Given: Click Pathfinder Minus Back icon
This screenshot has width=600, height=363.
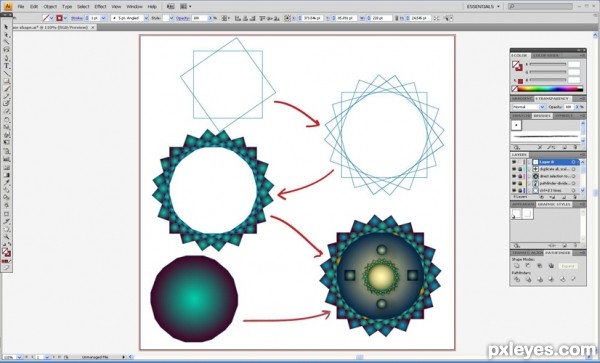Looking at the screenshot, I should point(573,280).
